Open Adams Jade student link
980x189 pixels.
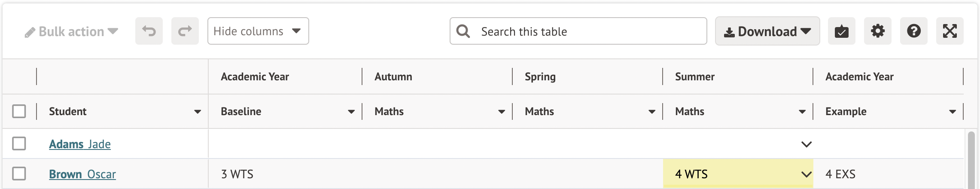point(80,144)
